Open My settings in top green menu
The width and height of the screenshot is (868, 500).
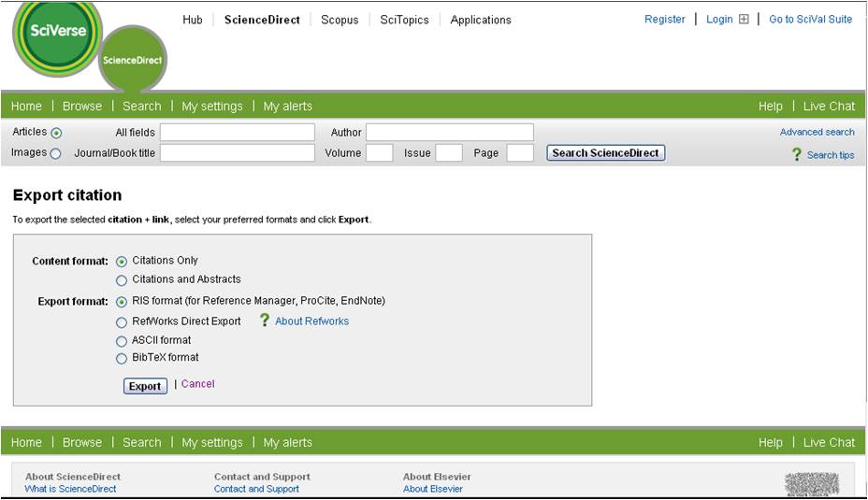212,107
